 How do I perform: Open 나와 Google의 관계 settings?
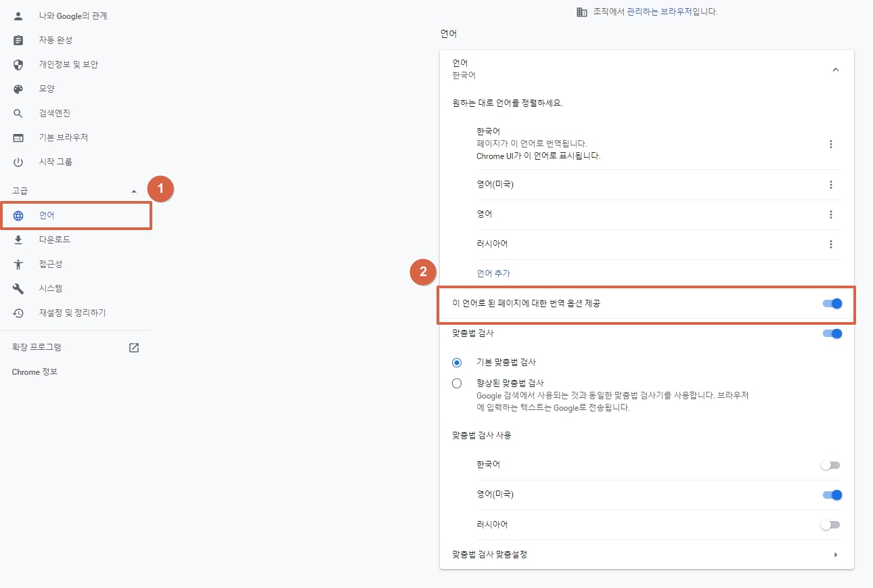point(73,16)
